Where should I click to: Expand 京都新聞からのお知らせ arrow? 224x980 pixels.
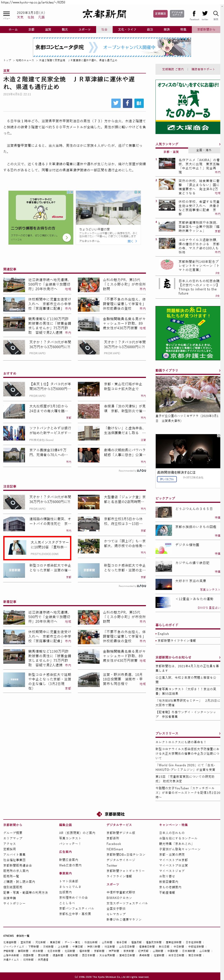[219, 657]
